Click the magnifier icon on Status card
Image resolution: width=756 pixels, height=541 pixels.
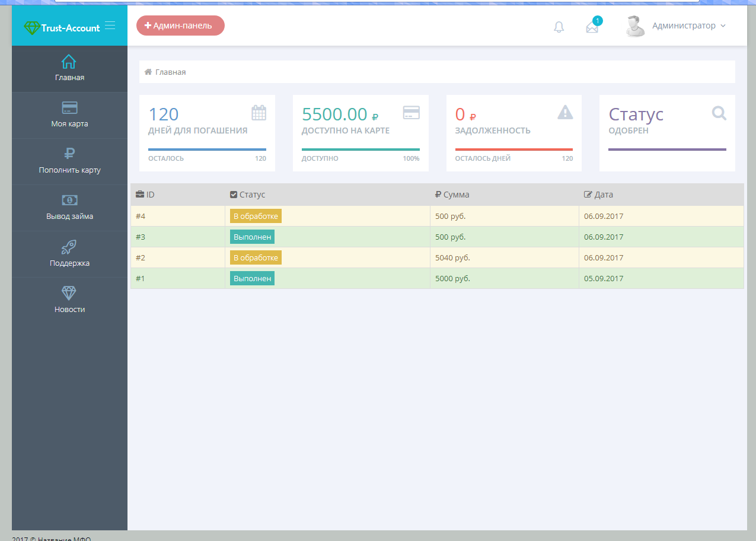click(719, 113)
